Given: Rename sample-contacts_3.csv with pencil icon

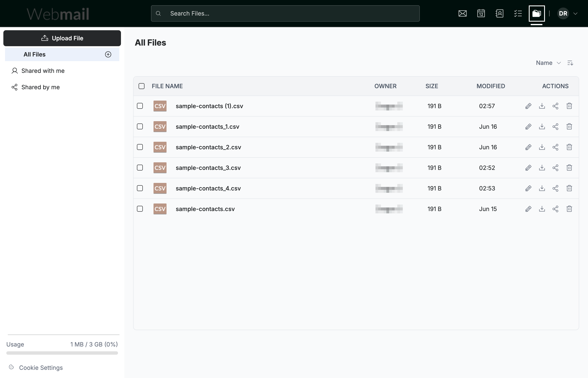Looking at the screenshot, I should pyautogui.click(x=528, y=168).
